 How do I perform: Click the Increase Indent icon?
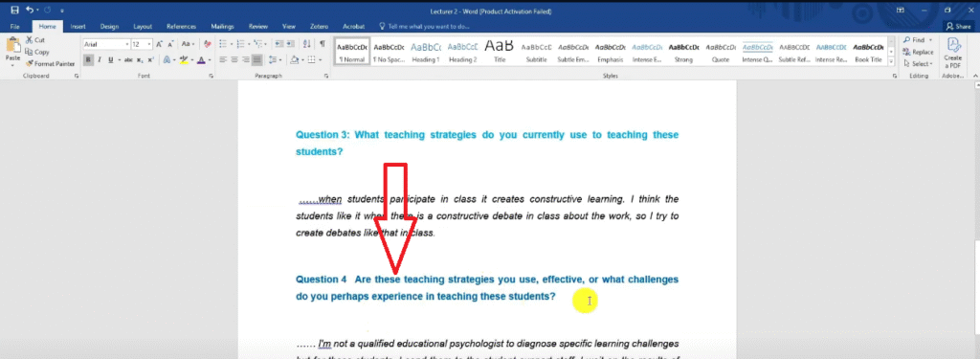coord(291,44)
